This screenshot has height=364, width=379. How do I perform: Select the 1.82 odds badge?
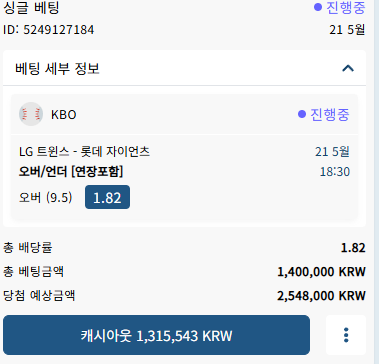click(x=107, y=197)
